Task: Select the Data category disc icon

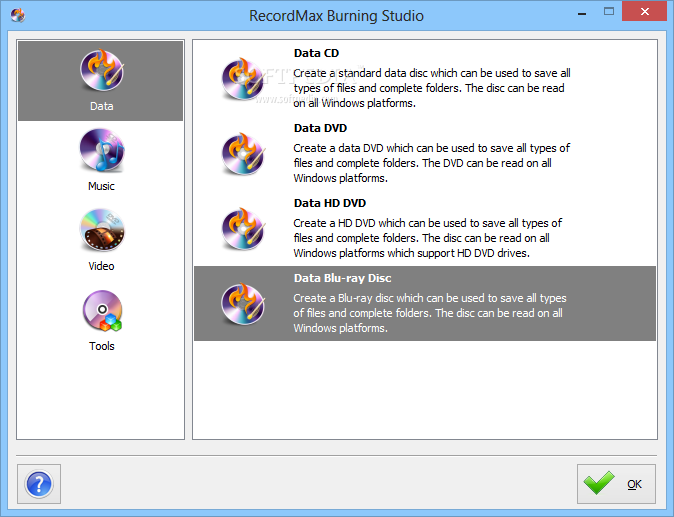Action: (x=102, y=70)
